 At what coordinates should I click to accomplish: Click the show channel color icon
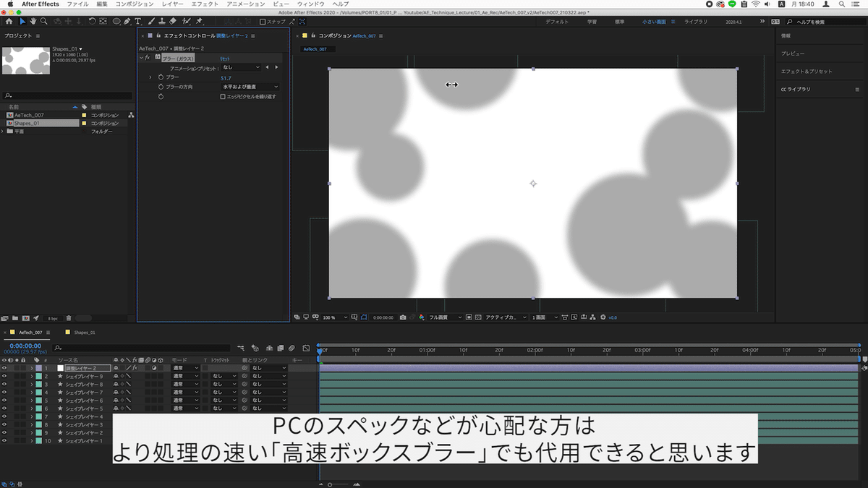[422, 317]
